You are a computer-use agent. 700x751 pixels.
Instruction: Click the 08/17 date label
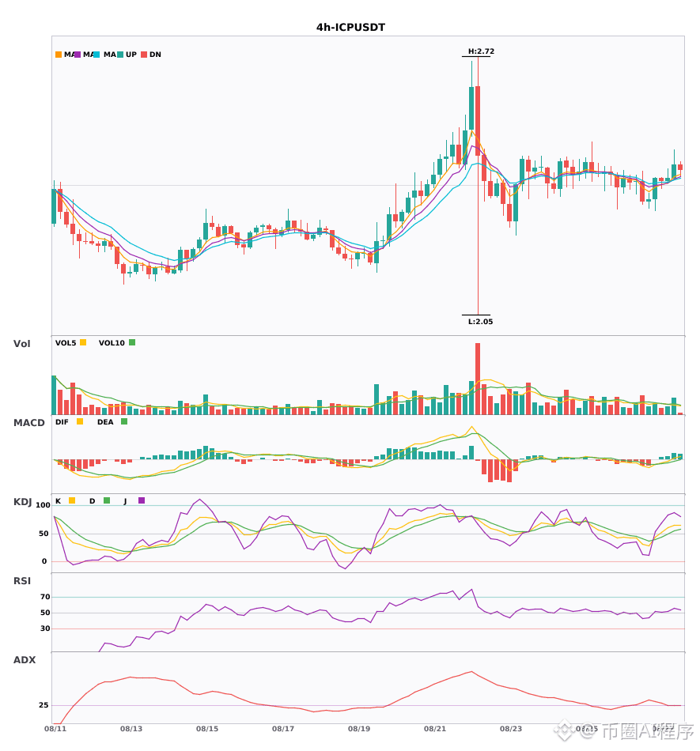[283, 729]
